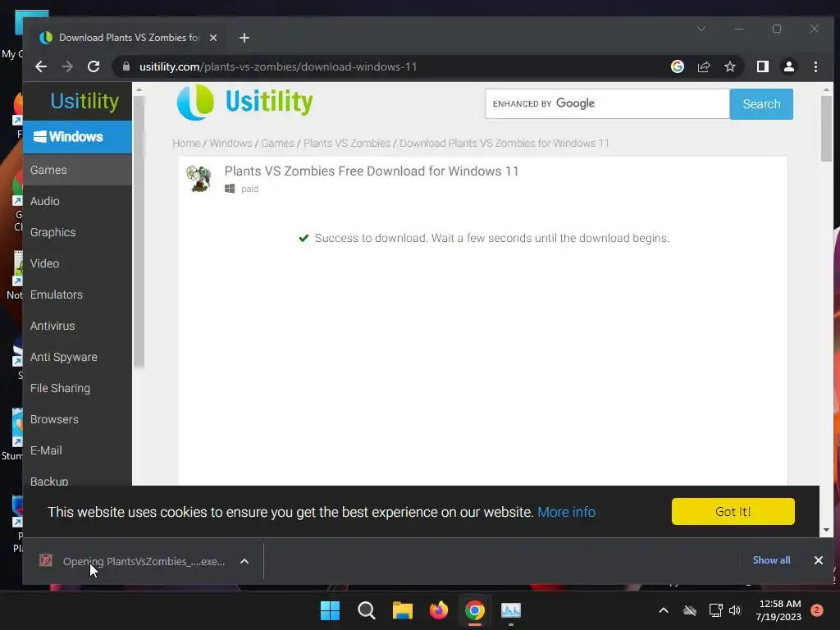This screenshot has height=630, width=840.
Task: Open the Google account icon in toolbar
Action: tap(677, 66)
